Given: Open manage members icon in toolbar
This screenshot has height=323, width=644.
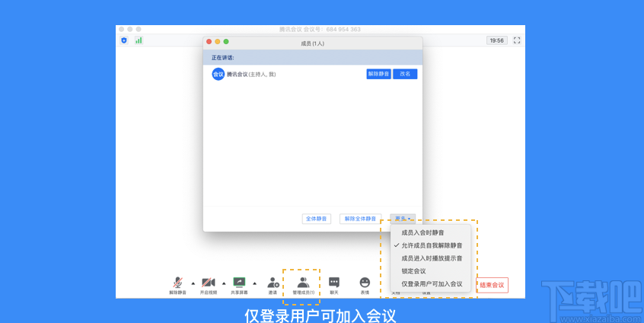Looking at the screenshot, I should (x=303, y=283).
